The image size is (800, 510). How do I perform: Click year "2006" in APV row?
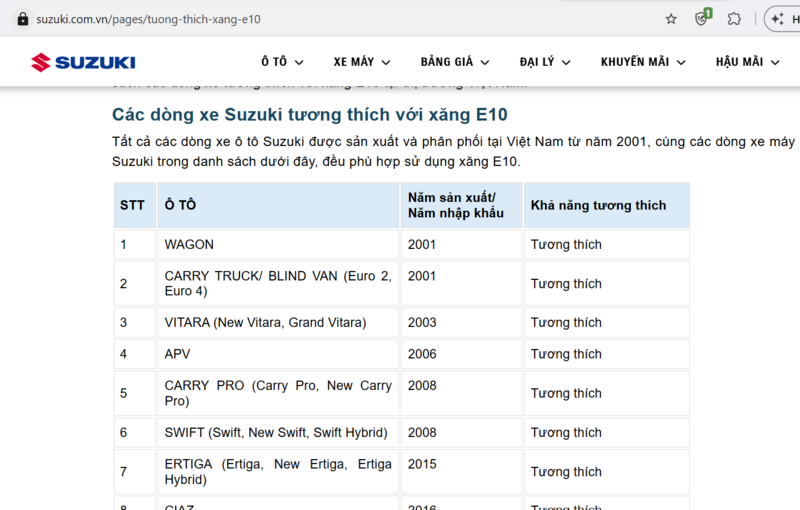(x=422, y=354)
